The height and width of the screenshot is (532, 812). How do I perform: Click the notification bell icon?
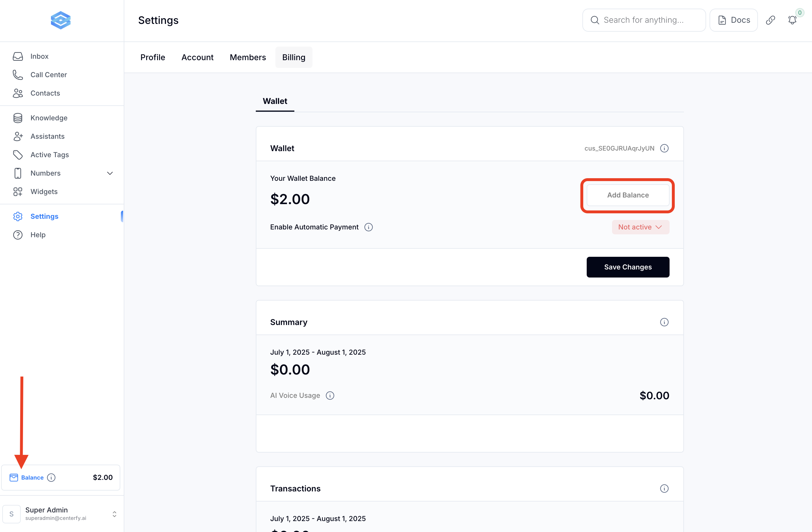tap(792, 20)
